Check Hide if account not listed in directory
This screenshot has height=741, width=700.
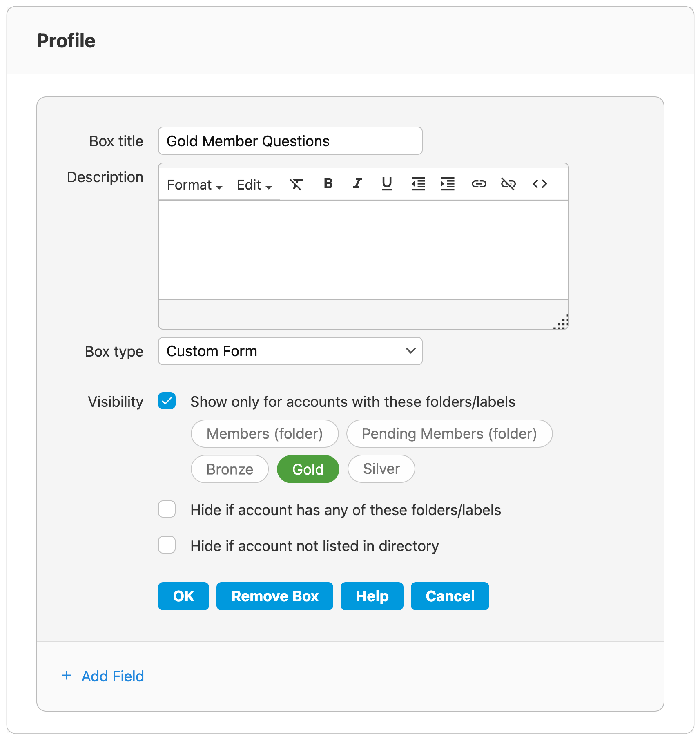[x=167, y=545]
